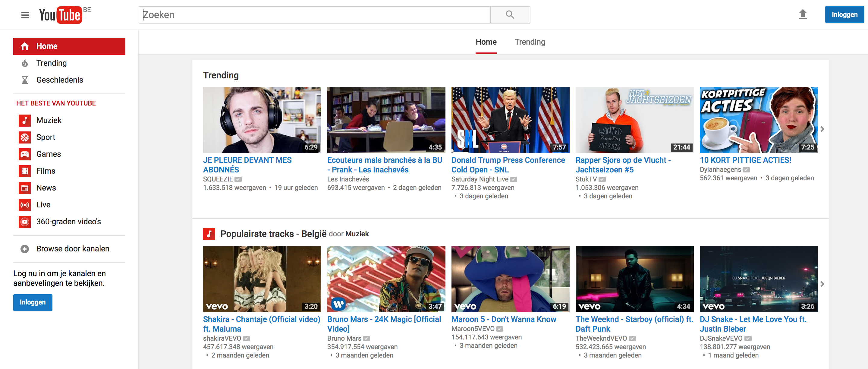
Task: Click Games in the sidebar
Action: click(x=49, y=154)
